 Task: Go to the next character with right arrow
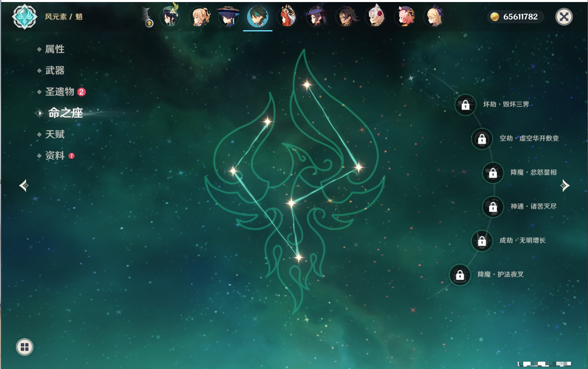click(x=565, y=186)
